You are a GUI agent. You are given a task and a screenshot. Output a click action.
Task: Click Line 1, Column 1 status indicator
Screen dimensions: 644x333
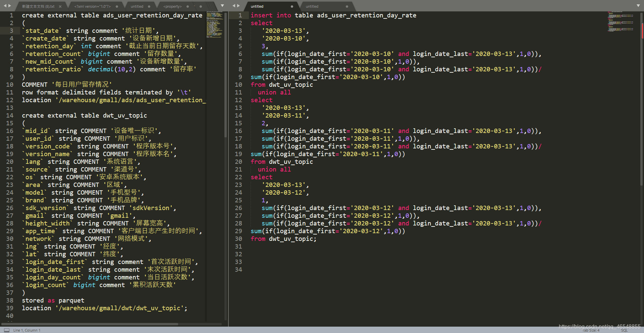pyautogui.click(x=27, y=330)
